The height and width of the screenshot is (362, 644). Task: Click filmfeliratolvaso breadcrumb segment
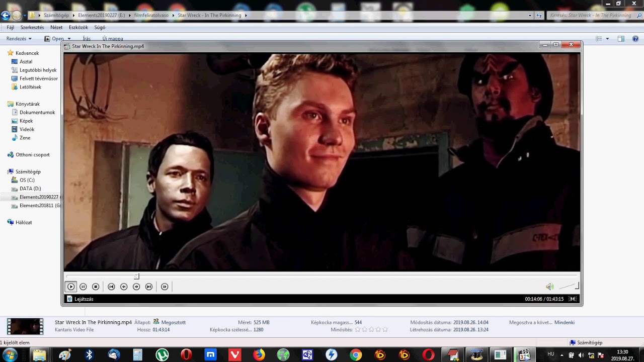tap(151, 16)
